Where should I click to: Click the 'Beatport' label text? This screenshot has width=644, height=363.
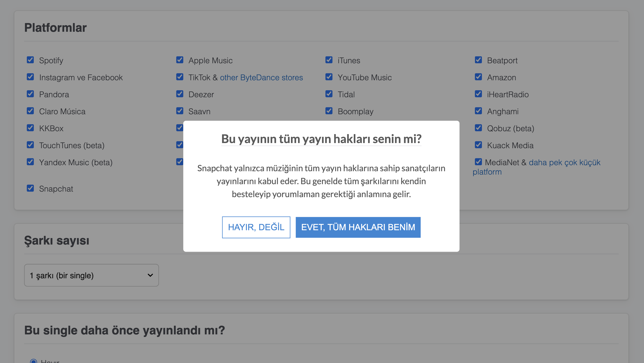502,60
